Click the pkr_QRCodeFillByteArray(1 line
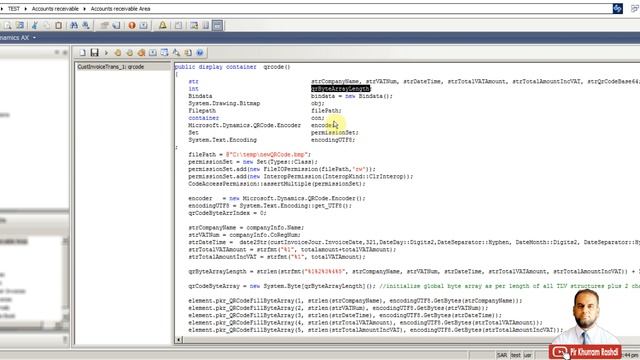The height and width of the screenshot is (360, 640). [355, 300]
